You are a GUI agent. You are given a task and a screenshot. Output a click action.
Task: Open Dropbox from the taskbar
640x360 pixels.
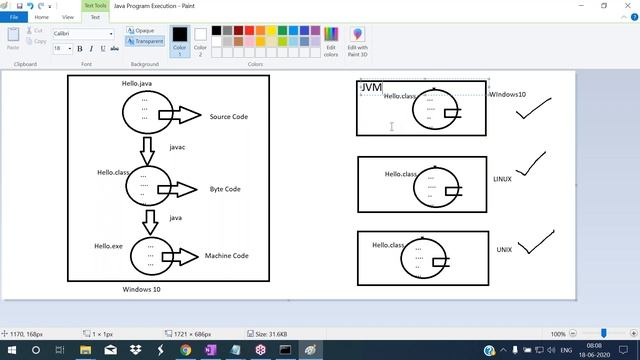coord(136,350)
